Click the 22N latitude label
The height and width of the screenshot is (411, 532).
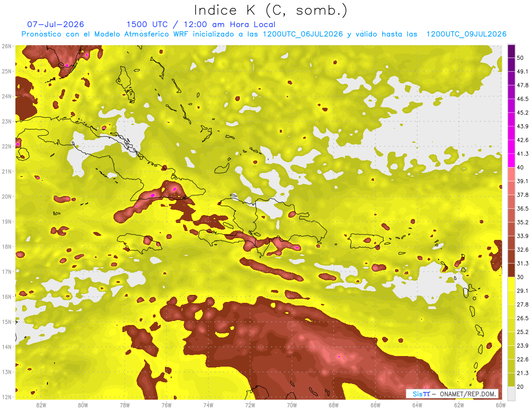[x=7, y=146]
